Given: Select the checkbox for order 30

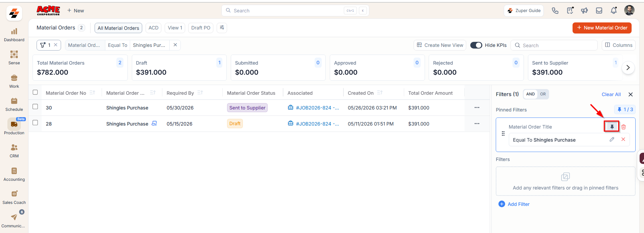Looking at the screenshot, I should [35, 106].
